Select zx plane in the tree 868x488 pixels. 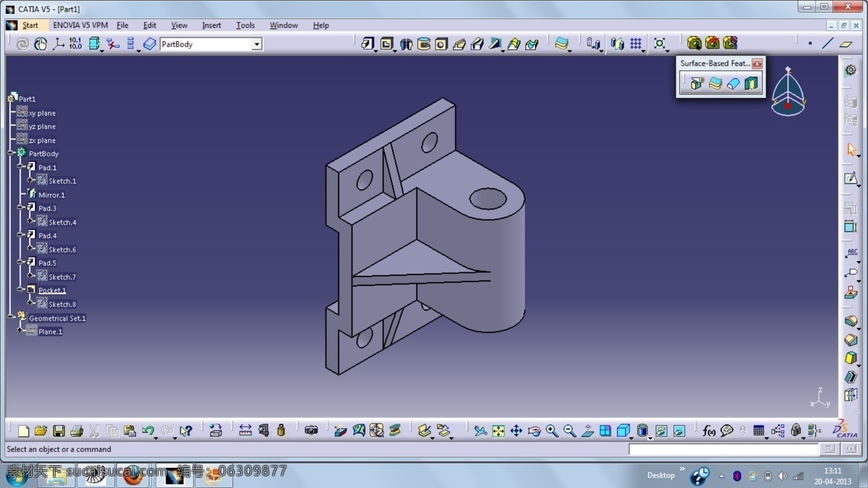pyautogui.click(x=42, y=140)
